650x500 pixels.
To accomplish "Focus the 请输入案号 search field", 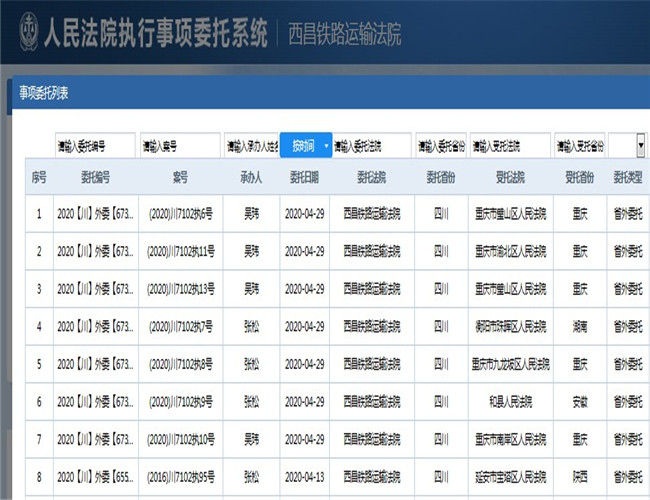I will [x=180, y=146].
